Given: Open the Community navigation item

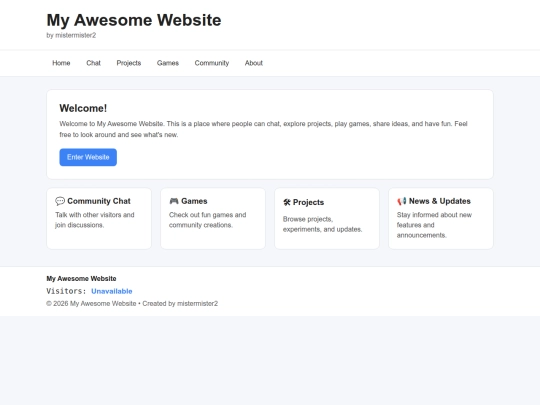Looking at the screenshot, I should click(x=212, y=63).
